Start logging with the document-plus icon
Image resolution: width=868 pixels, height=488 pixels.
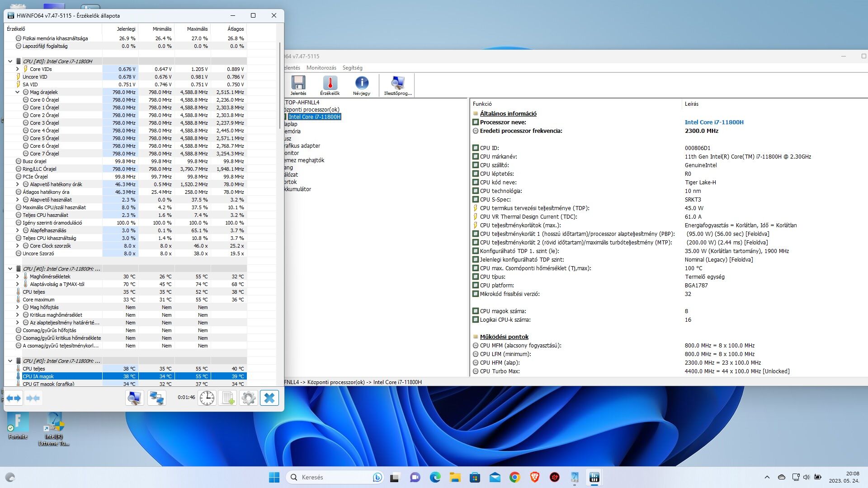click(228, 398)
